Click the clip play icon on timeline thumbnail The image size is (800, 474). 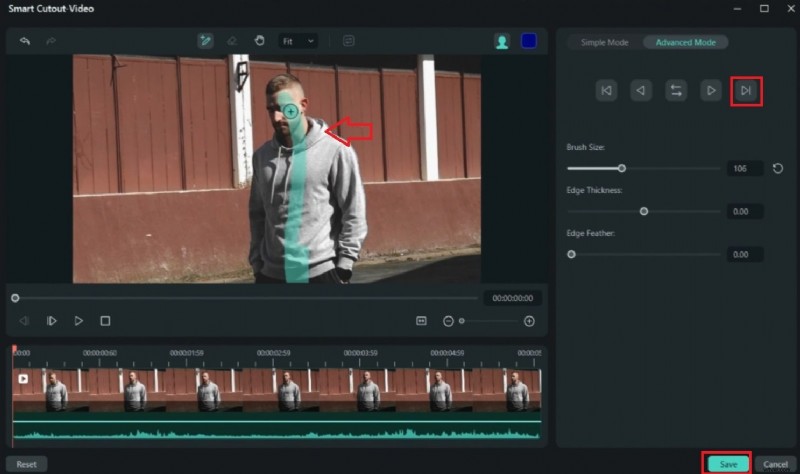[x=23, y=379]
